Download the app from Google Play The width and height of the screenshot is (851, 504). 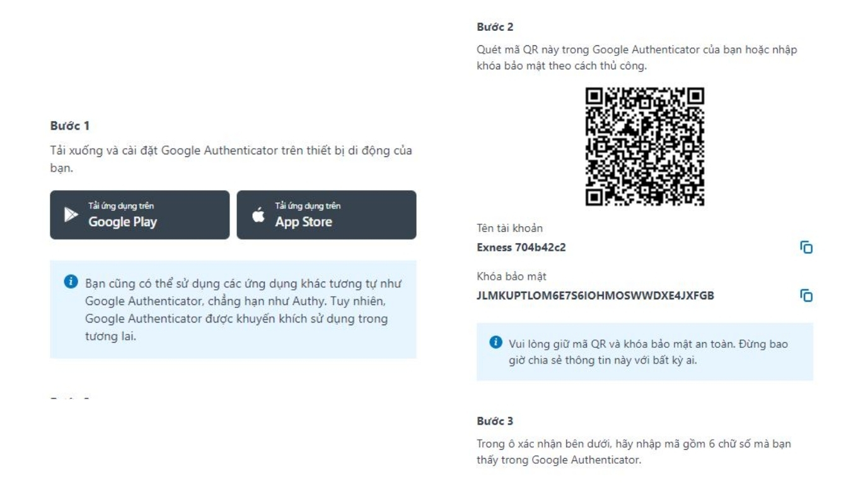click(139, 215)
